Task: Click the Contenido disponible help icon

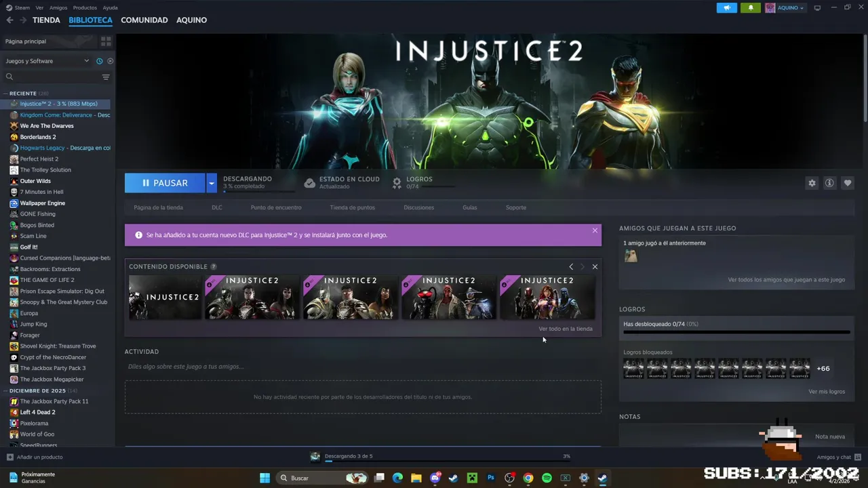Action: point(214,267)
